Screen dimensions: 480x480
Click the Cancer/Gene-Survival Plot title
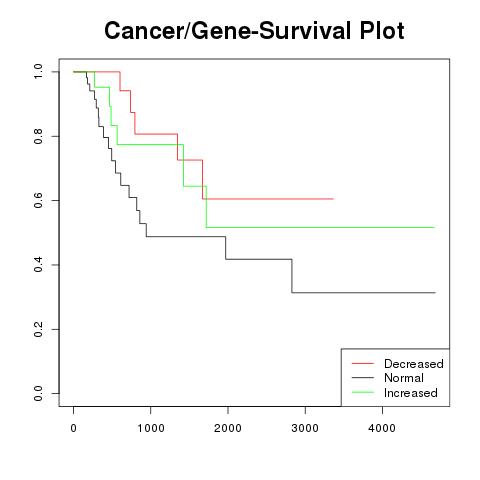pyautogui.click(x=254, y=31)
